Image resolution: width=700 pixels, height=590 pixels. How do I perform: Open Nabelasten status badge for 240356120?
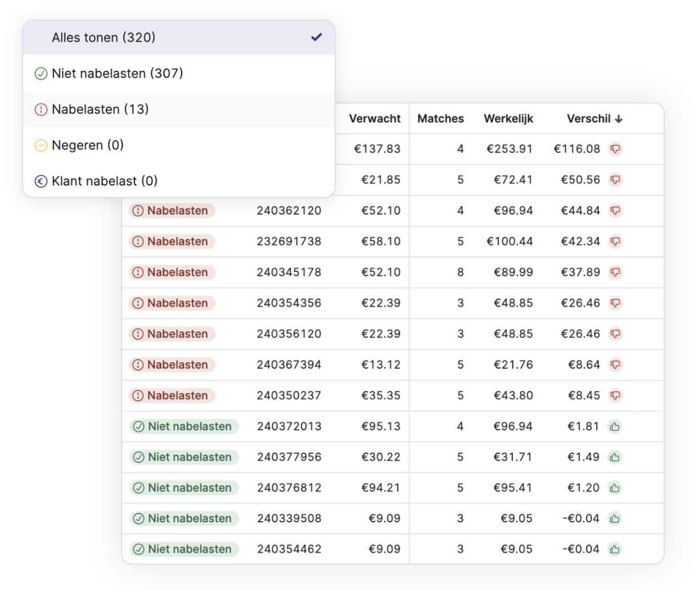coord(172,334)
